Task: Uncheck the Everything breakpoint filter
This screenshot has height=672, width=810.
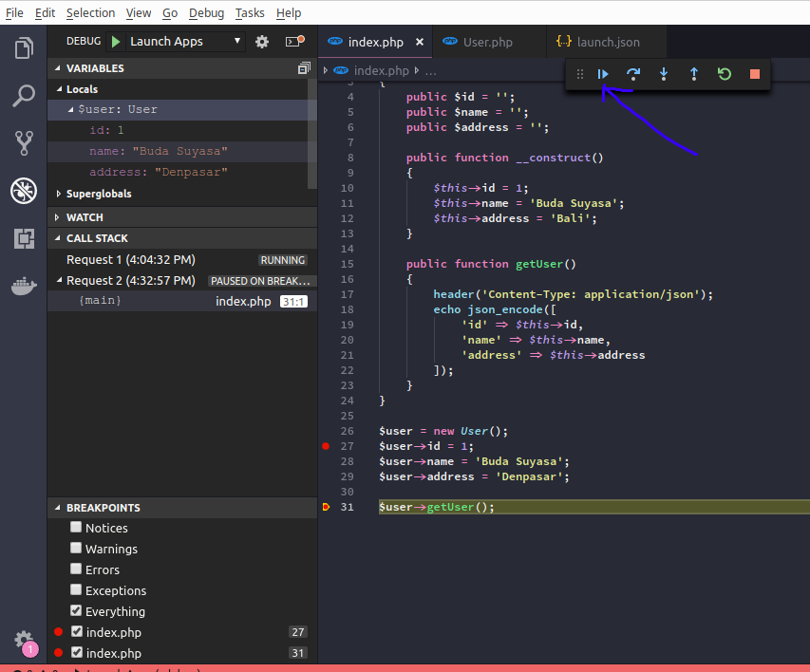Action: [76, 611]
